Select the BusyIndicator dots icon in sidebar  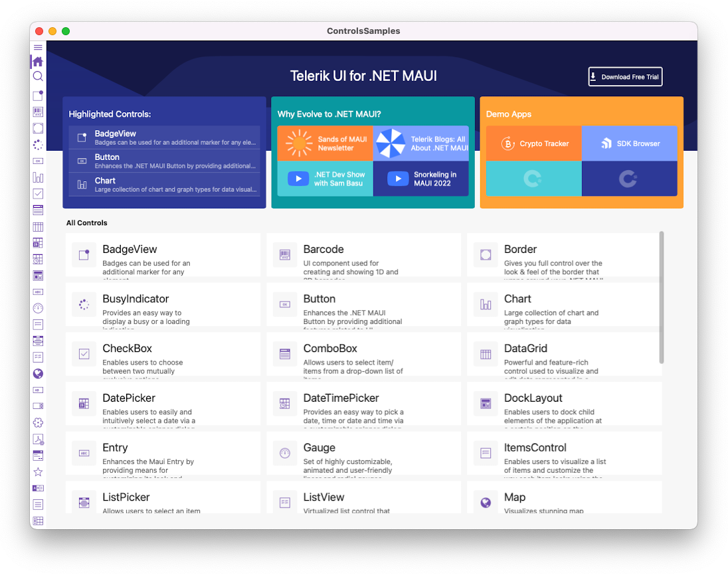tap(38, 145)
